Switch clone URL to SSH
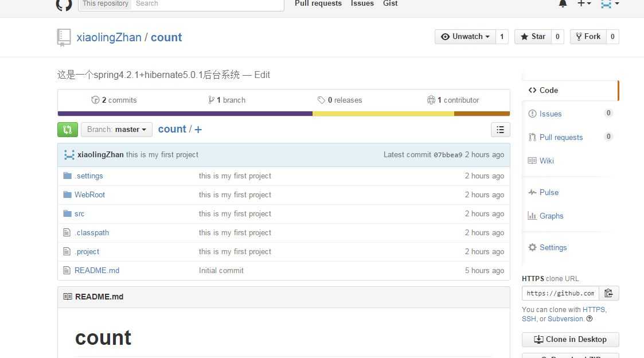Viewport: 644px width, 358px height. point(529,319)
